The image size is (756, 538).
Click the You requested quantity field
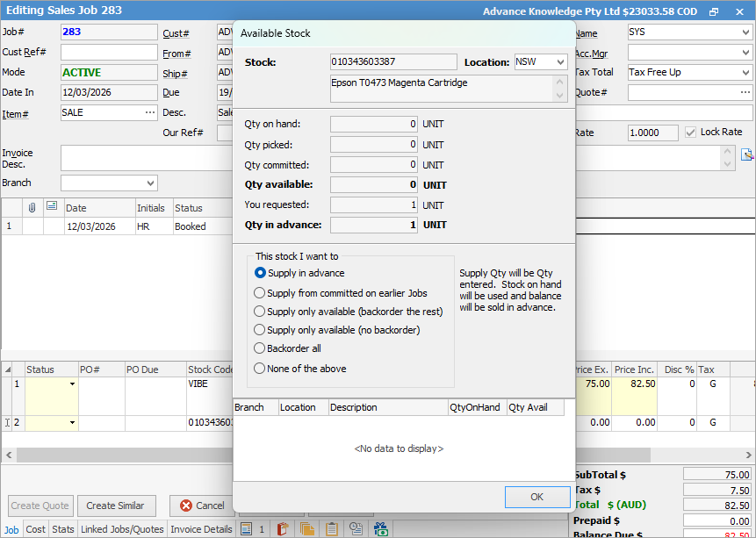374,204
